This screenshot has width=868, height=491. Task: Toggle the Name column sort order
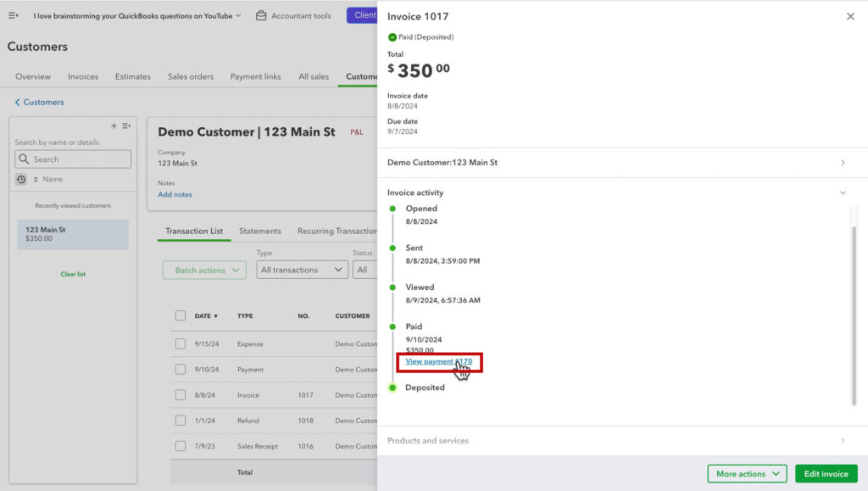[36, 180]
